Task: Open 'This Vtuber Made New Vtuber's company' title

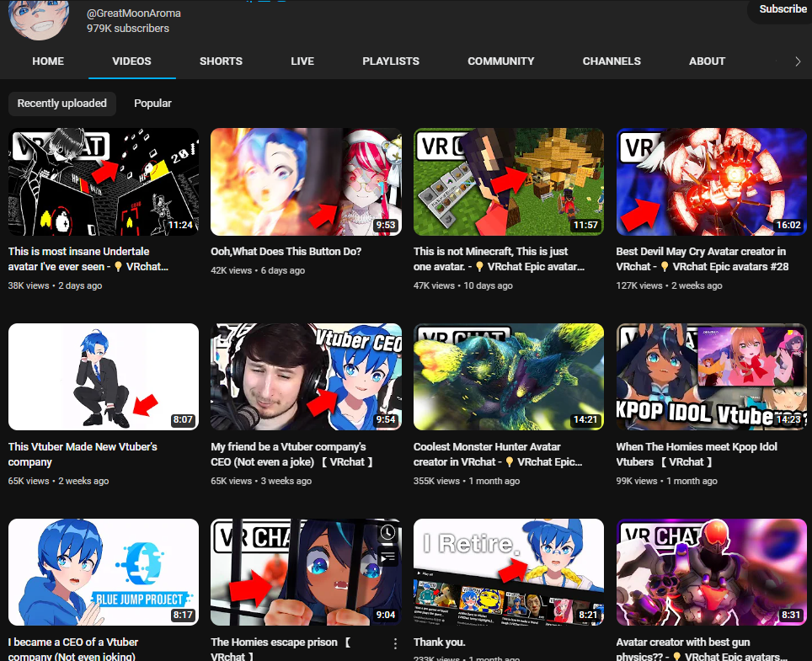Action: (83, 454)
